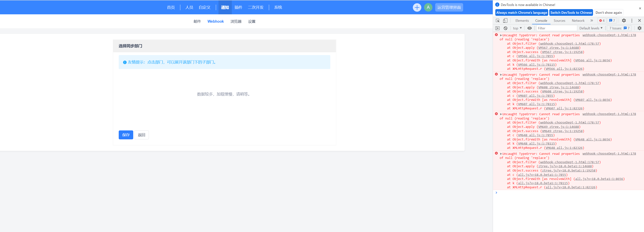Screen dimensions: 644x232
Task: Click the blue plus circle icon
Action: (x=417, y=7)
